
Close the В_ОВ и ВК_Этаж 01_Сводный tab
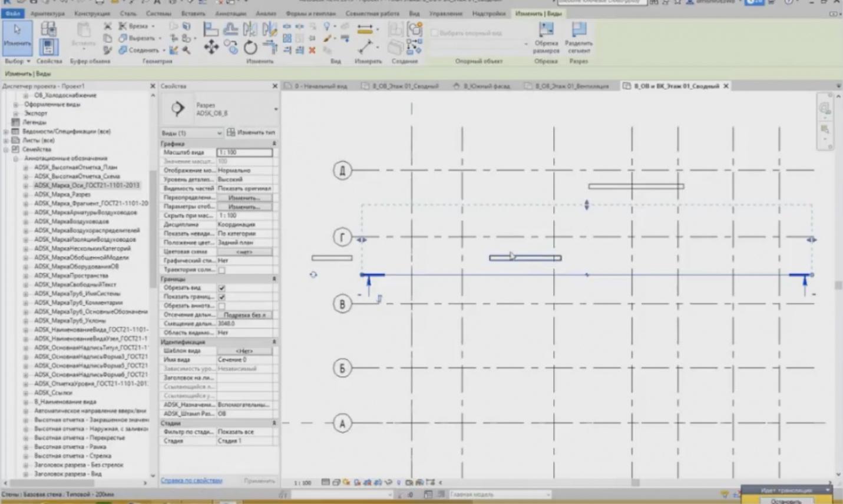coord(726,86)
